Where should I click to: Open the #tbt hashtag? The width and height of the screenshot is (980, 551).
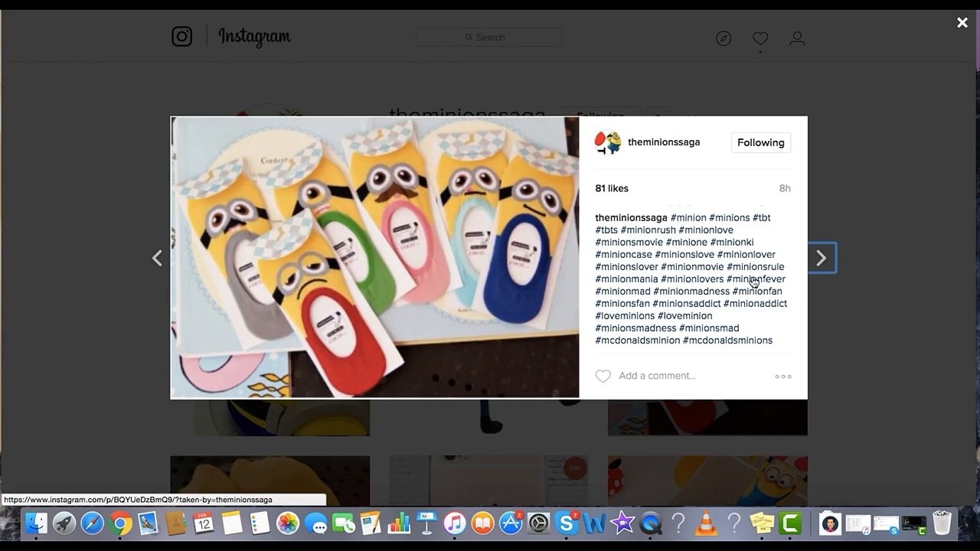coord(762,217)
